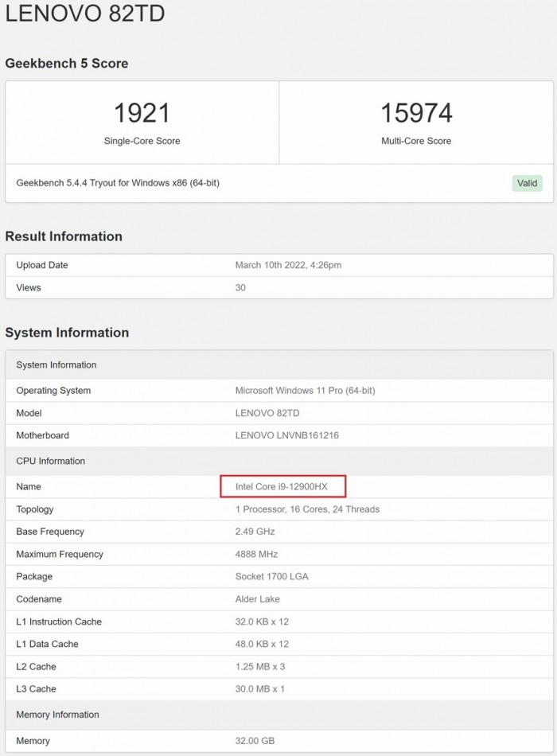Select the 4888 MHz maximum frequency value

255,554
